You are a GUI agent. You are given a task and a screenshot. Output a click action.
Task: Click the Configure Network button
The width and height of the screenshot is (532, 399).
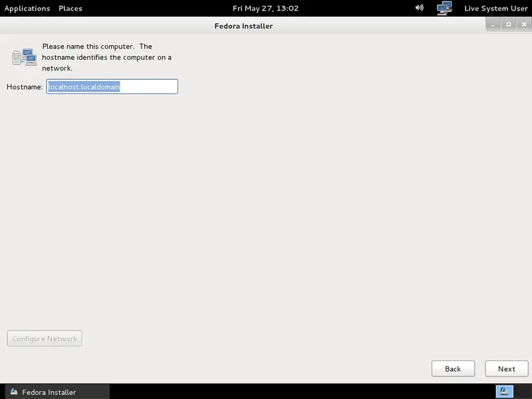[45, 338]
